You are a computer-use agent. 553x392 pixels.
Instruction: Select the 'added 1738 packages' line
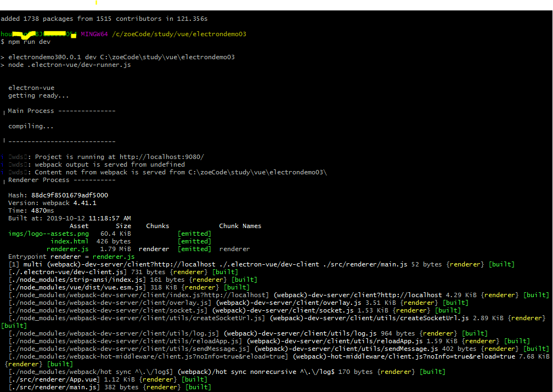104,19
